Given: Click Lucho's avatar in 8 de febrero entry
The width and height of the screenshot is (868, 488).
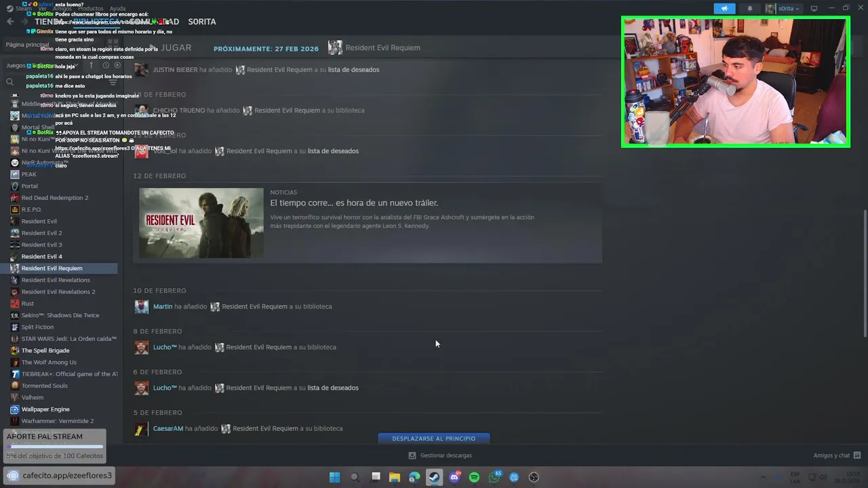Looking at the screenshot, I should point(142,348).
